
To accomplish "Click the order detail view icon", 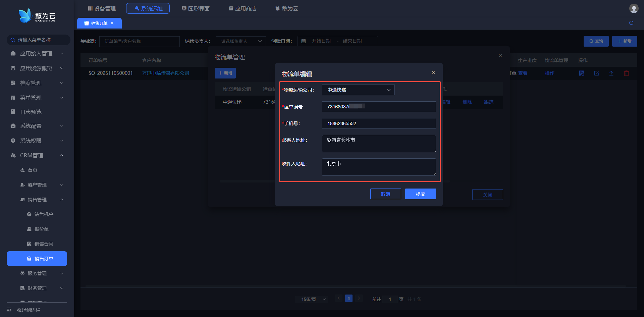I will (582, 73).
